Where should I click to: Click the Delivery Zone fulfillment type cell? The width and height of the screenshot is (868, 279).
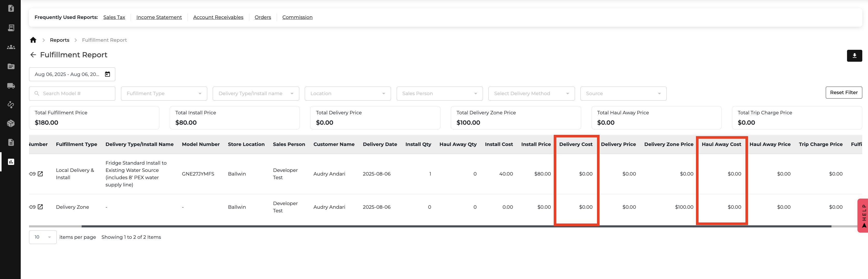click(73, 207)
